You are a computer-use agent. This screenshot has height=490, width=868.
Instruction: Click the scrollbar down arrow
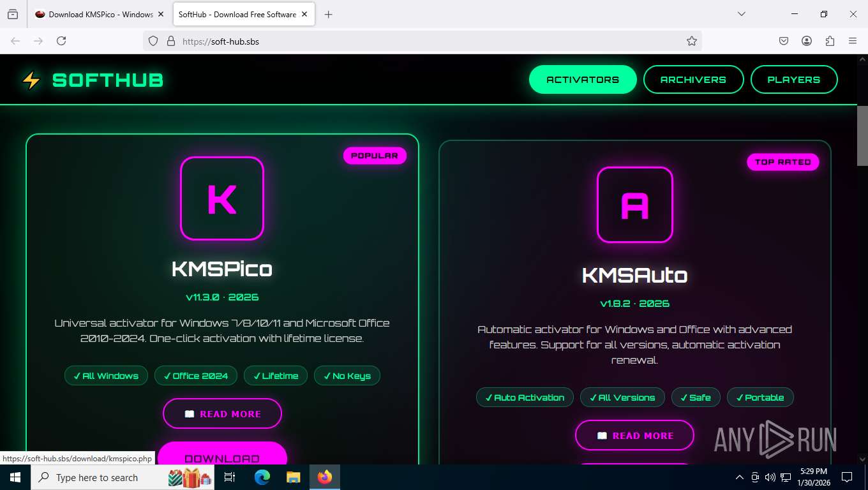point(862,459)
